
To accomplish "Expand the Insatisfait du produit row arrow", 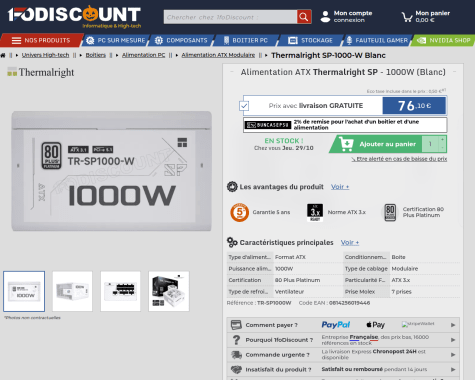I will (x=453, y=369).
